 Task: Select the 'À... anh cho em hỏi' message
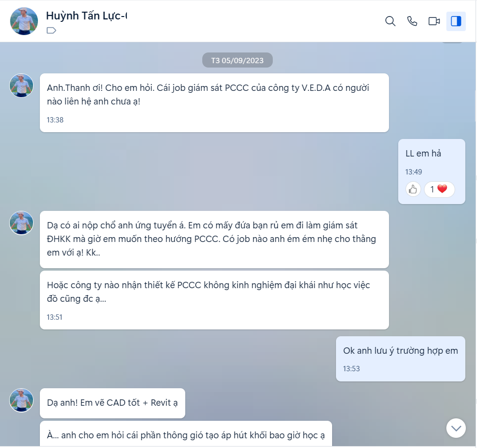pyautogui.click(x=186, y=434)
